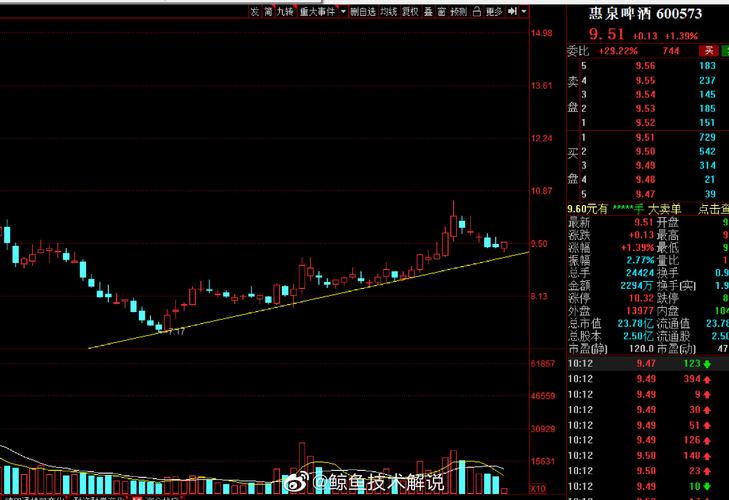Click the 61857 volume axis label
Image resolution: width=729 pixels, height=500 pixels.
tap(543, 363)
